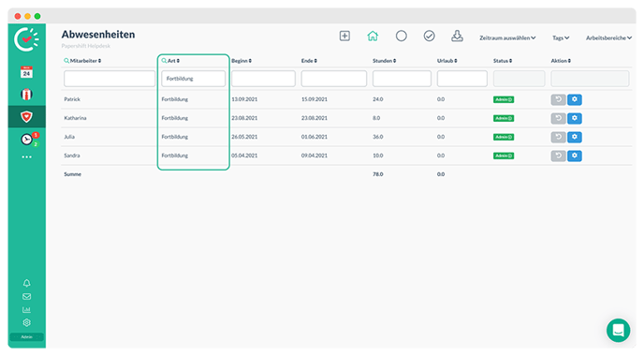This screenshot has height=356, width=644.
Task: Open the time tracking clock icon
Action: pyautogui.click(x=27, y=140)
